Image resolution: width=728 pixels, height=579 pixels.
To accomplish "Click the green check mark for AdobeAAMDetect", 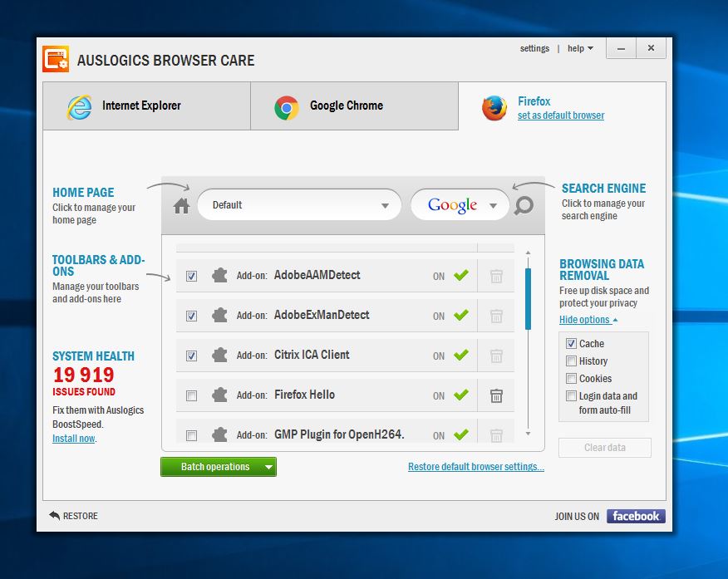I will 461,275.
